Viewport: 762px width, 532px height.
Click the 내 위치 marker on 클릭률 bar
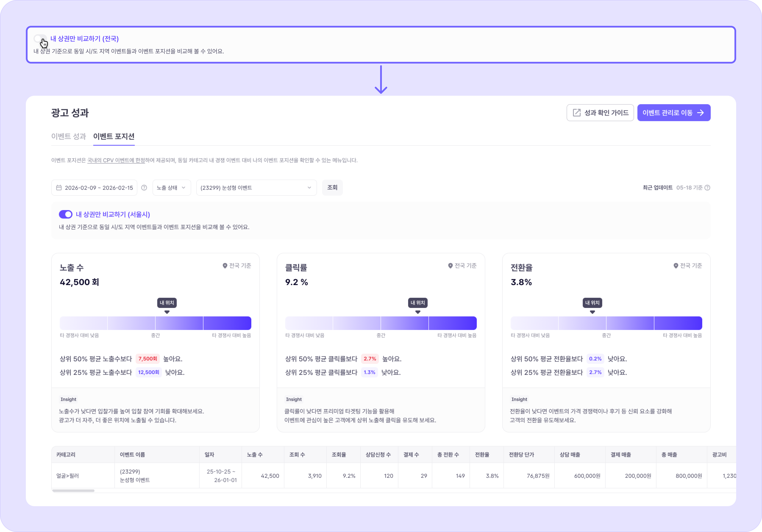coord(418,303)
